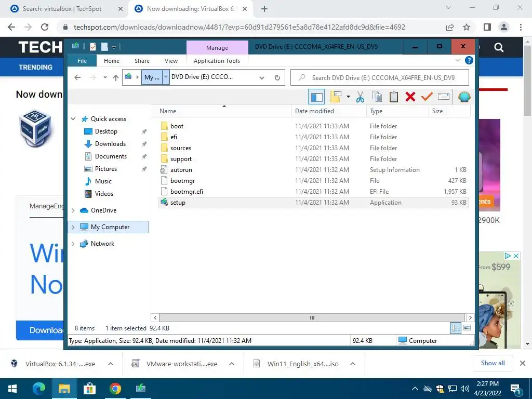
Task: Click the New folder quick access icon
Action: pyautogui.click(x=104, y=46)
